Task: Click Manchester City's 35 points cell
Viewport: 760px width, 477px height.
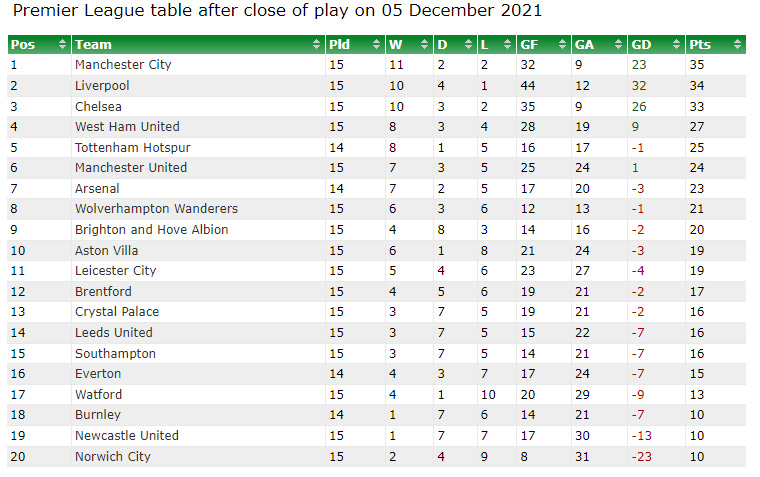Action: [697, 64]
